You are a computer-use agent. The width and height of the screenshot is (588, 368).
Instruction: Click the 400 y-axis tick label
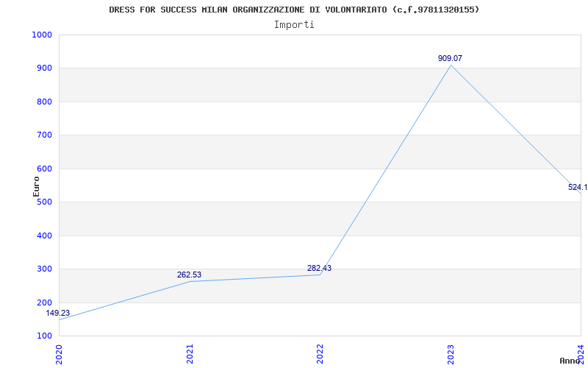[x=44, y=236]
